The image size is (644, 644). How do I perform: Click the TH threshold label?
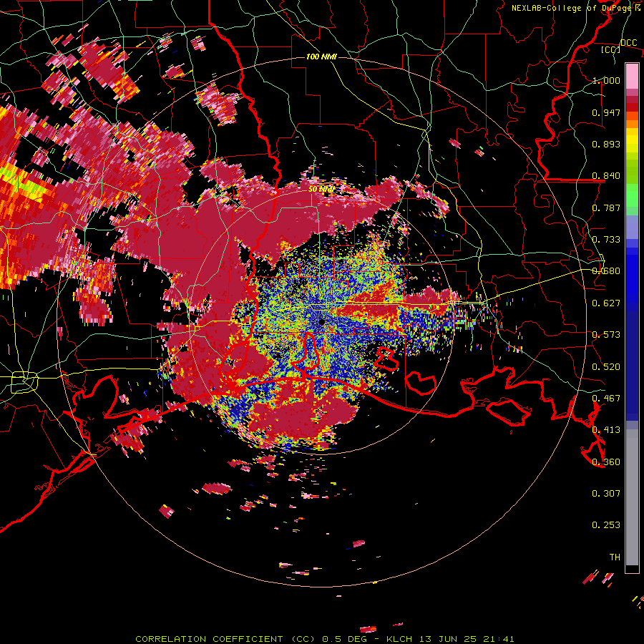coord(615,557)
